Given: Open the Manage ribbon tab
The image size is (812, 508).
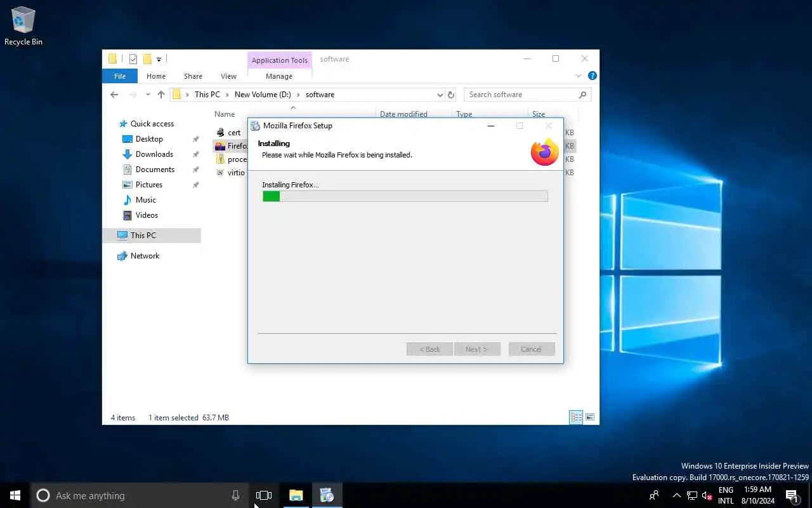Looking at the screenshot, I should tap(279, 76).
